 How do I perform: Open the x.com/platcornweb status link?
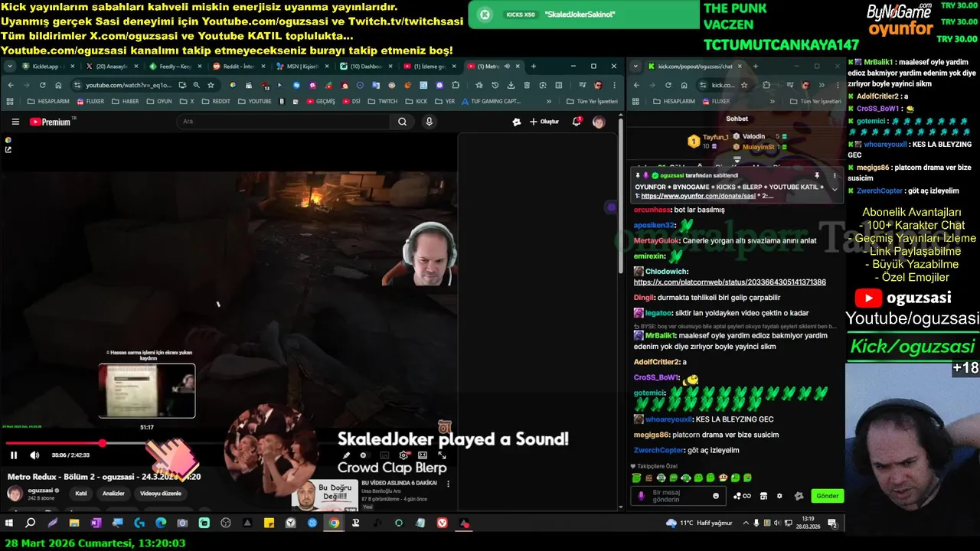click(x=730, y=282)
